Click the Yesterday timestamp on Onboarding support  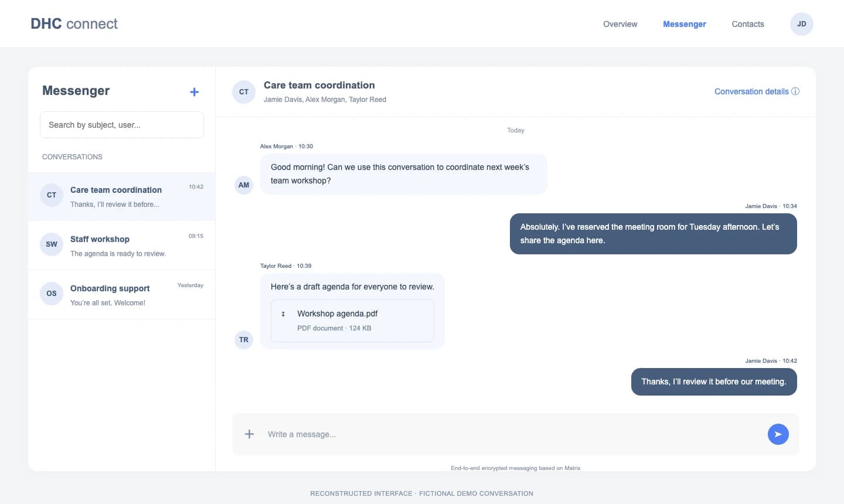(x=190, y=285)
